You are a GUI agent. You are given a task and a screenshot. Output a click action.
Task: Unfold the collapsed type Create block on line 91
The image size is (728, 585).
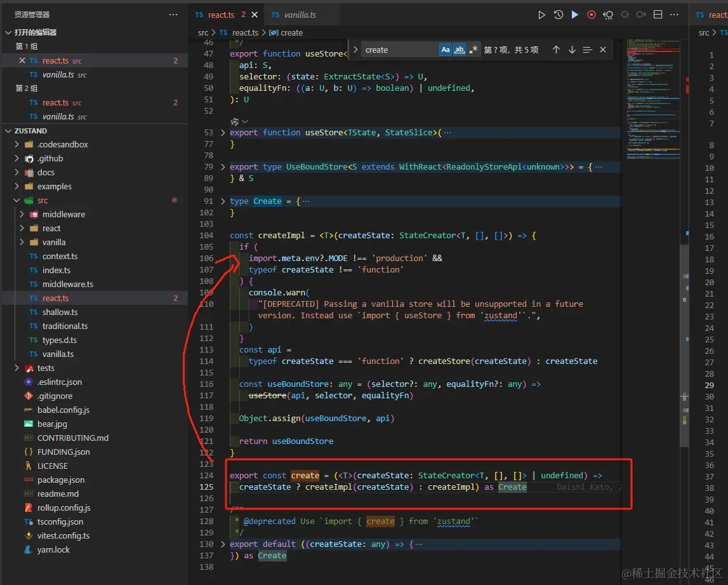tap(222, 201)
